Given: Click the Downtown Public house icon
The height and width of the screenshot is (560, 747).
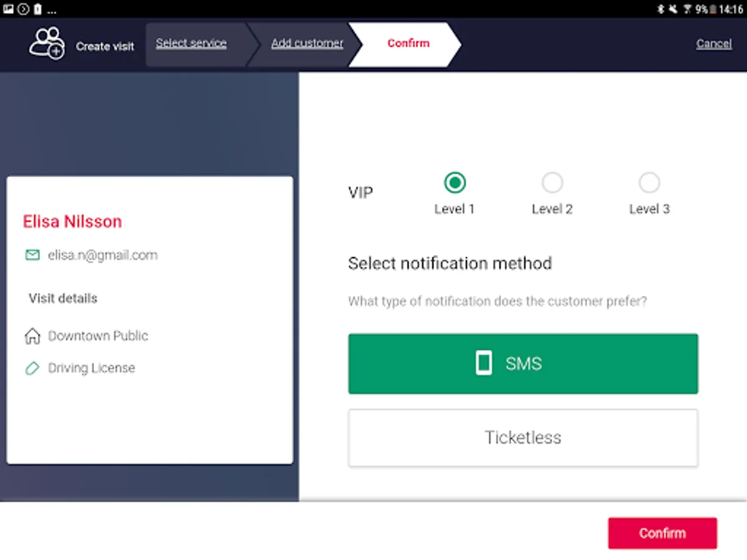Looking at the screenshot, I should (x=32, y=337).
